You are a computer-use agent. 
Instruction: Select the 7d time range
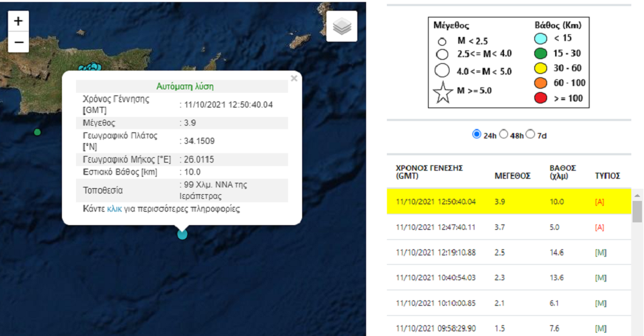[x=530, y=134]
